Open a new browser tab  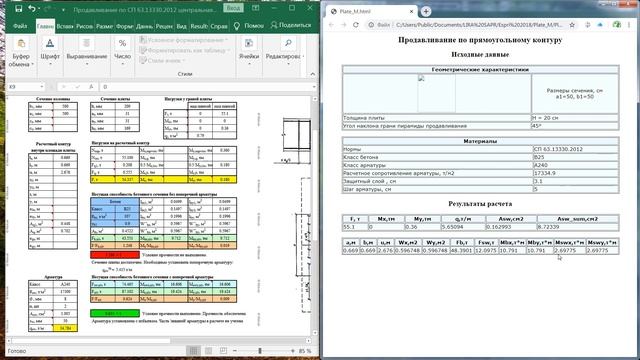[426, 11]
